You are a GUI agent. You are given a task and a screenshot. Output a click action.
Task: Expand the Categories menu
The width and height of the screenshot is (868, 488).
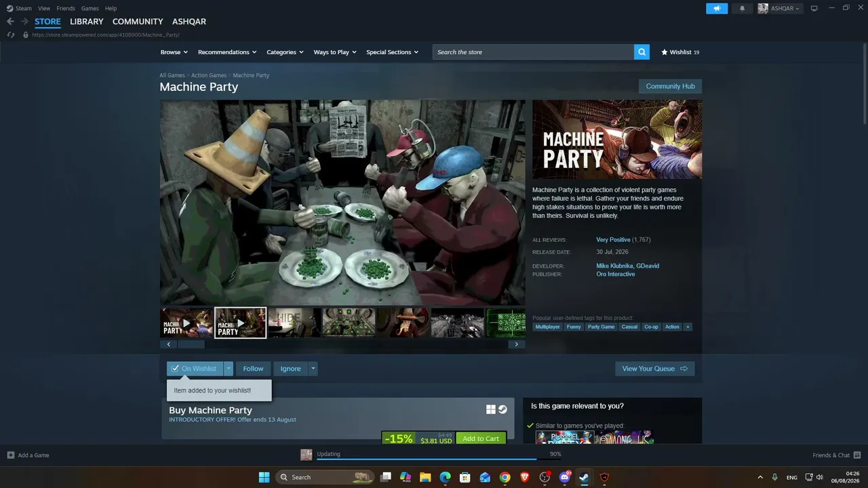[285, 52]
